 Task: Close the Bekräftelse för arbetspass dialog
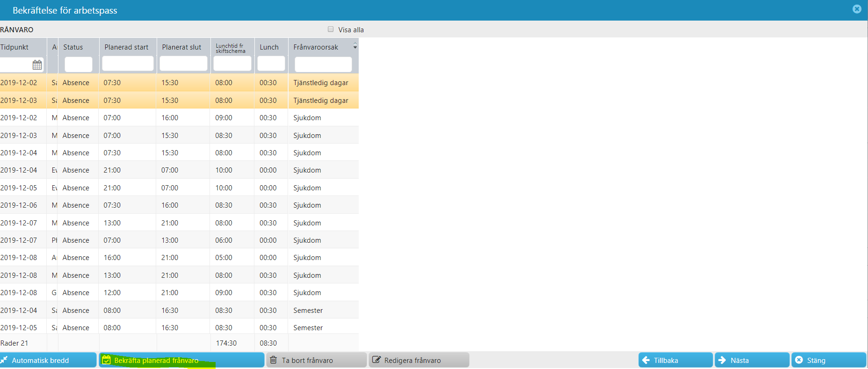point(857,9)
